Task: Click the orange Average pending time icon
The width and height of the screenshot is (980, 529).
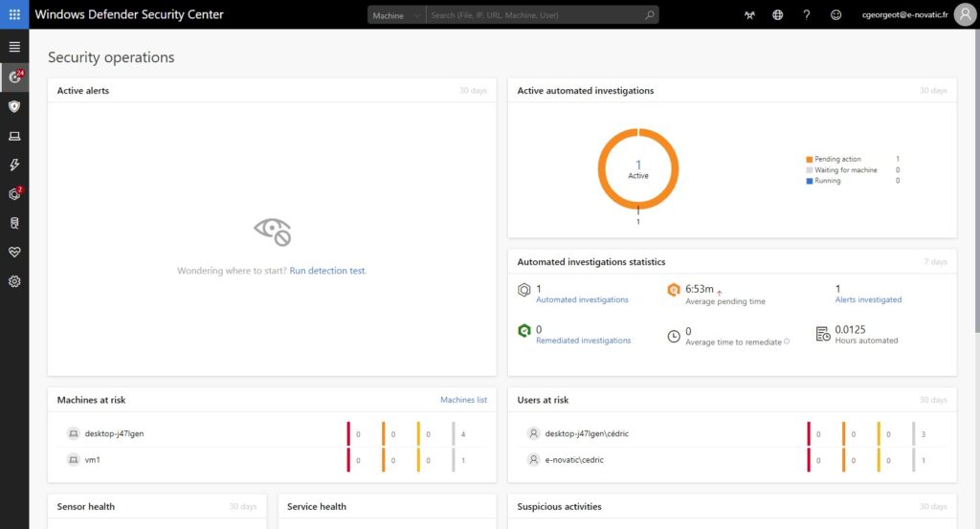Action: pos(673,290)
